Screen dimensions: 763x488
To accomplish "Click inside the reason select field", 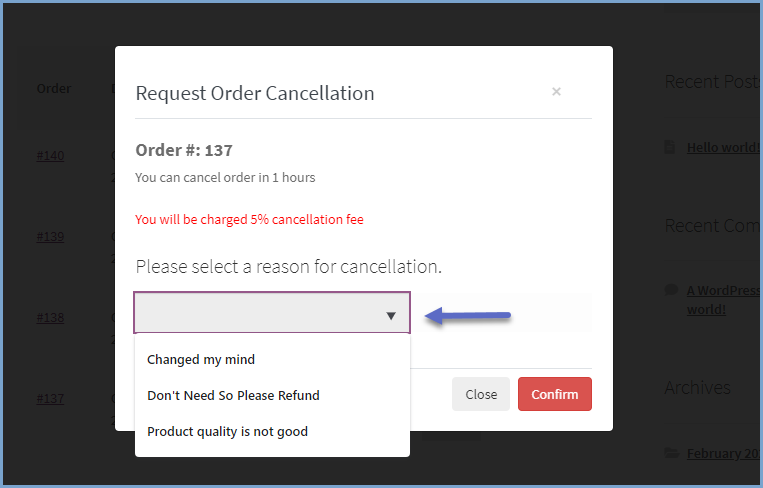I will pyautogui.click(x=272, y=313).
